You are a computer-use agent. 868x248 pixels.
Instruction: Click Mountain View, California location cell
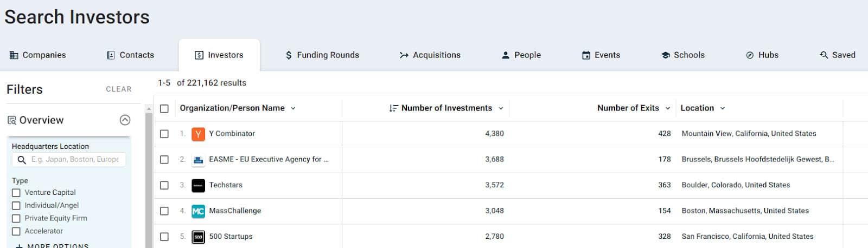tap(749, 134)
